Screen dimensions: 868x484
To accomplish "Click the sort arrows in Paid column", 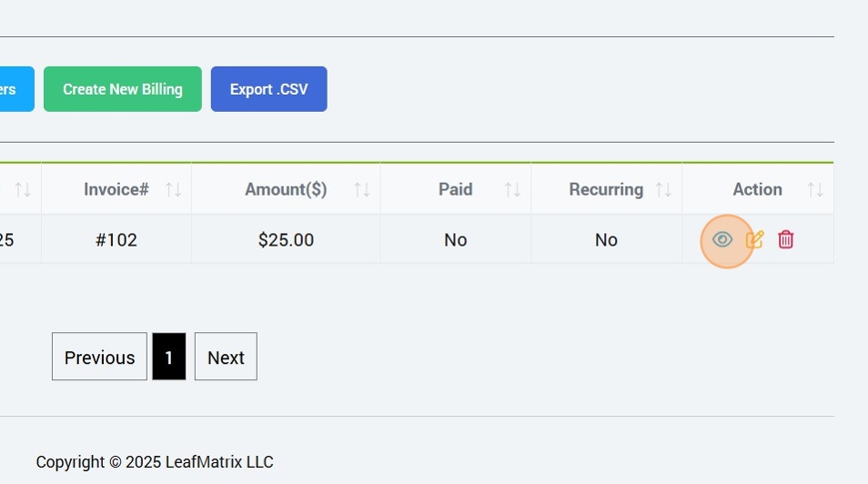I will pyautogui.click(x=512, y=190).
